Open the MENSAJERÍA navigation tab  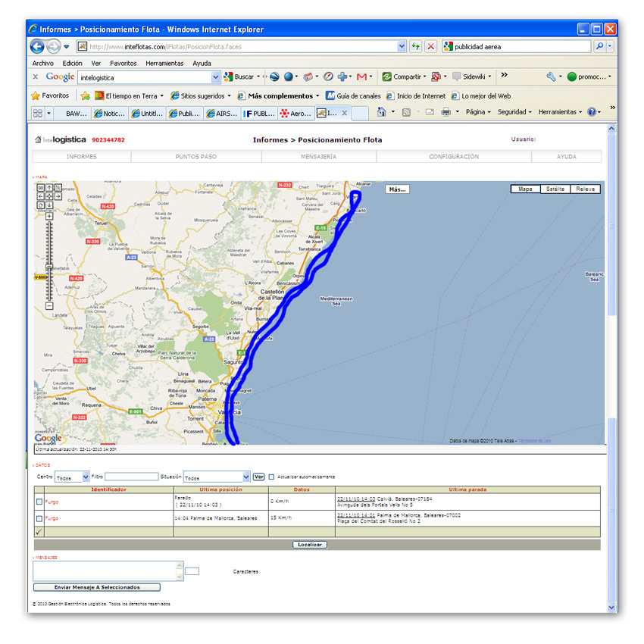pos(318,157)
